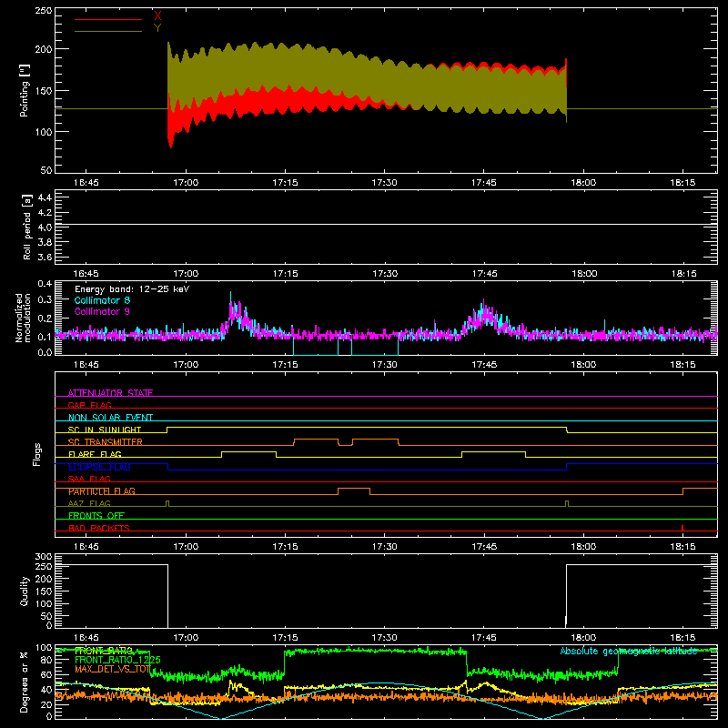
Task: Click the red X legend line
Action: point(108,19)
